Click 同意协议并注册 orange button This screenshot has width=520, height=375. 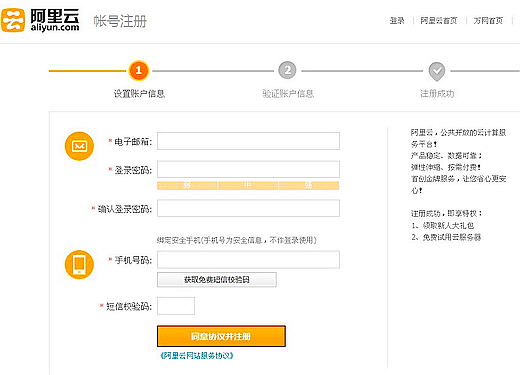point(221,336)
